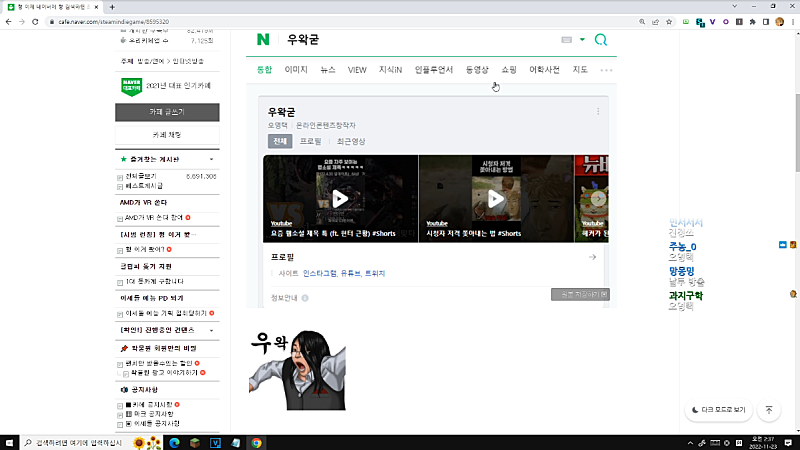The height and width of the screenshot is (450, 800).
Task: Open the 유튜브 site link
Action: coord(351,273)
